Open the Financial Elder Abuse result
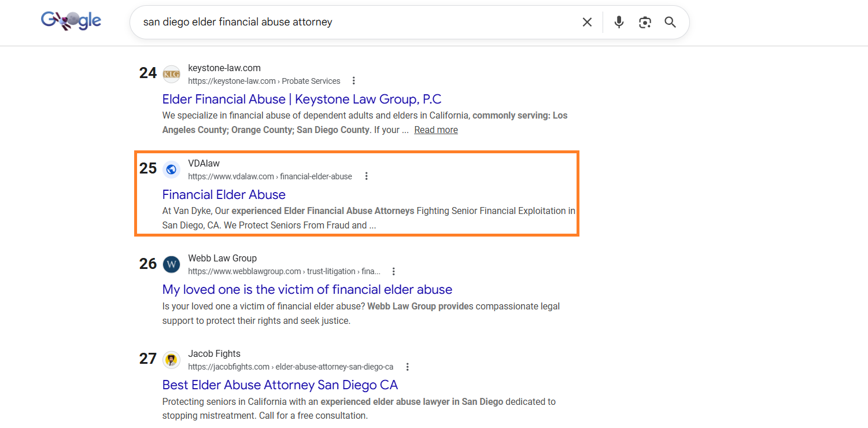This screenshot has width=868, height=428. click(x=224, y=194)
